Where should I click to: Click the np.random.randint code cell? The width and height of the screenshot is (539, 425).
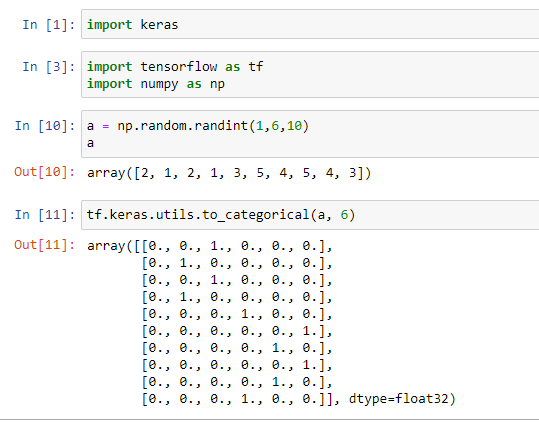coord(310,134)
